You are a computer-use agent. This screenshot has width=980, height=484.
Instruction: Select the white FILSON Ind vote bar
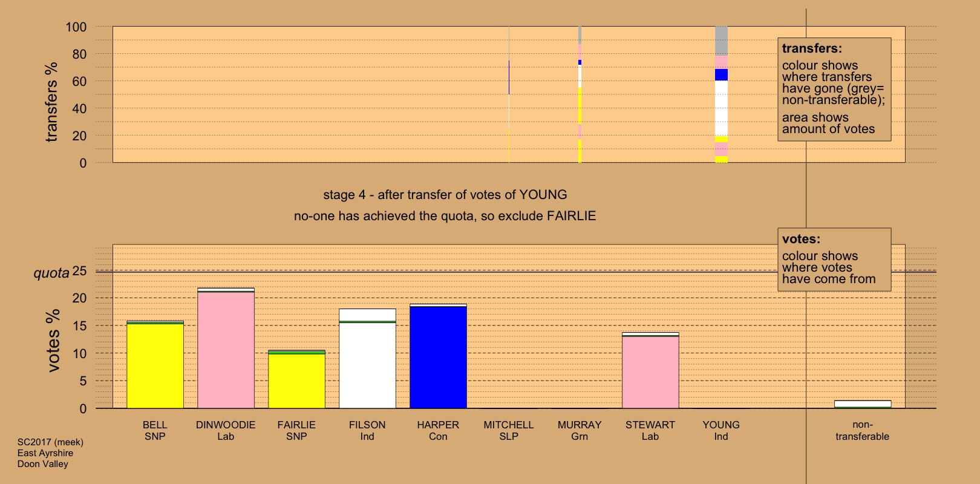pos(367,359)
